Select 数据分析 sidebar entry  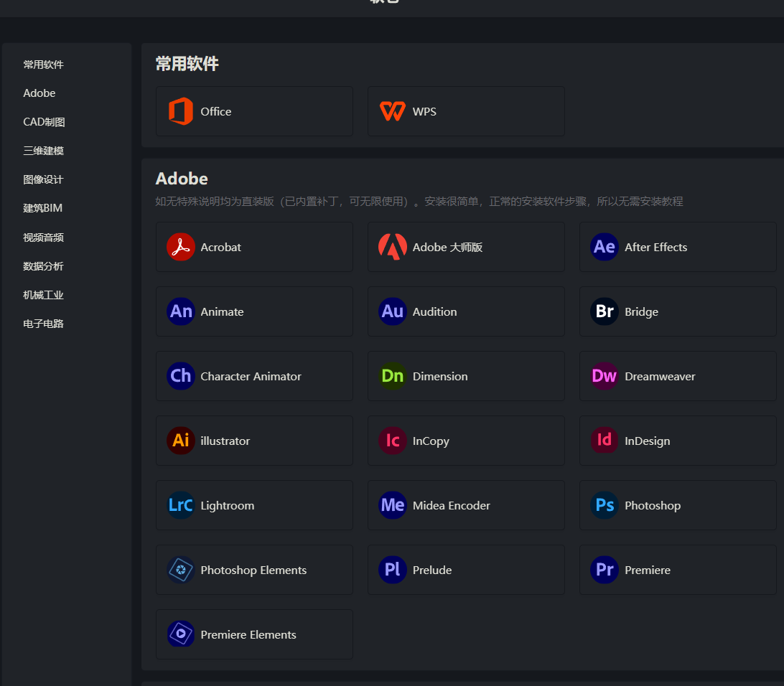point(43,266)
